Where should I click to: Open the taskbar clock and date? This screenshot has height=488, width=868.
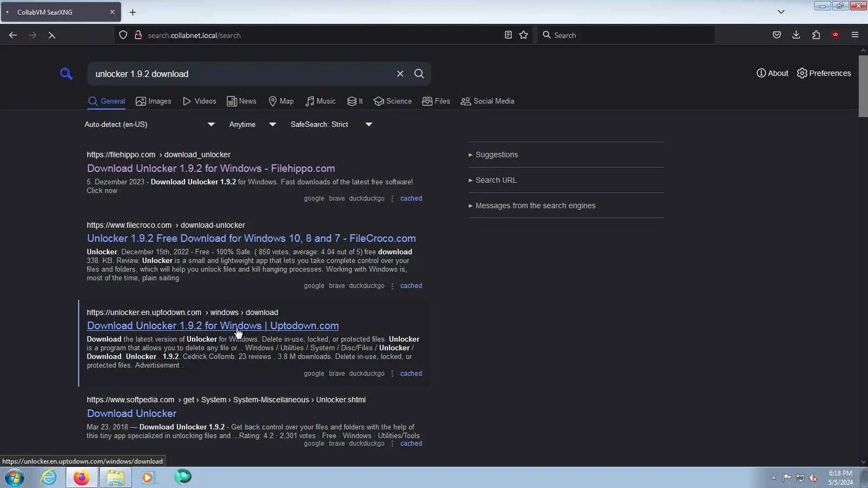[x=840, y=478]
